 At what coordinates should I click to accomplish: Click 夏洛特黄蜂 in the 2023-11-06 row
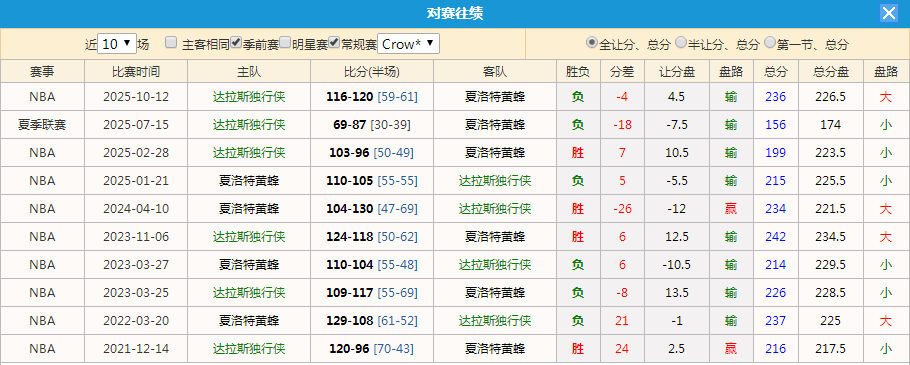pyautogui.click(x=495, y=237)
